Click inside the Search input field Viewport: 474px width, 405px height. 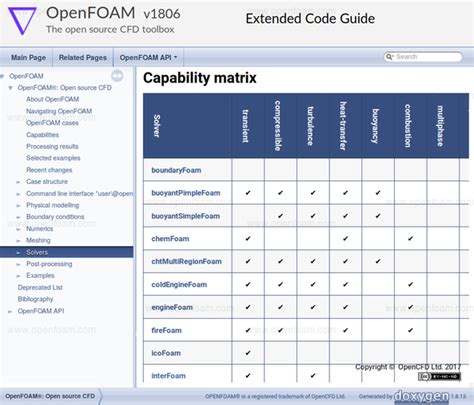(428, 57)
